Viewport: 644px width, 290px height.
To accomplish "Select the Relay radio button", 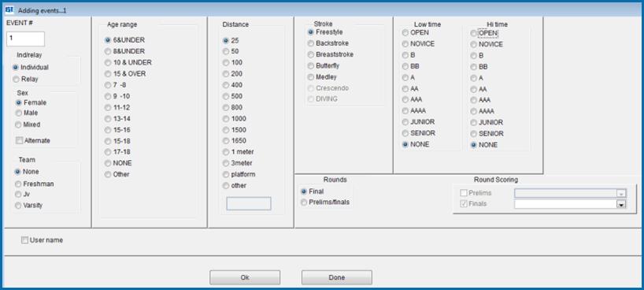I will point(25,79).
